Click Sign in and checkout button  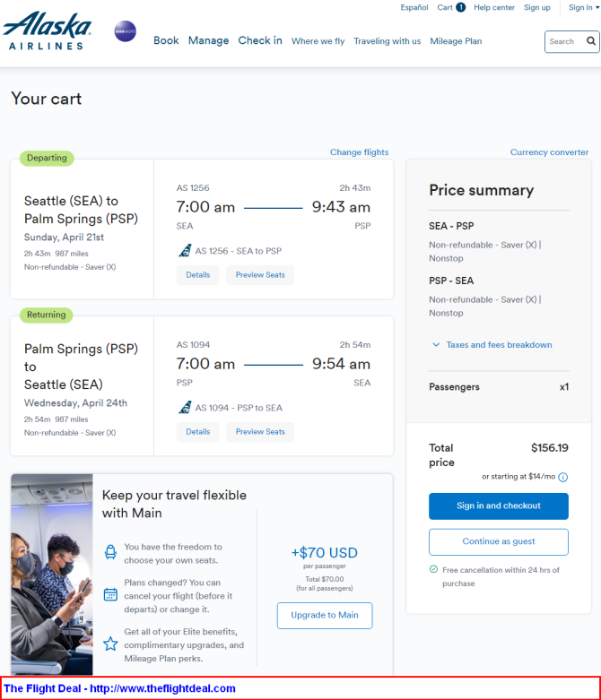click(499, 506)
